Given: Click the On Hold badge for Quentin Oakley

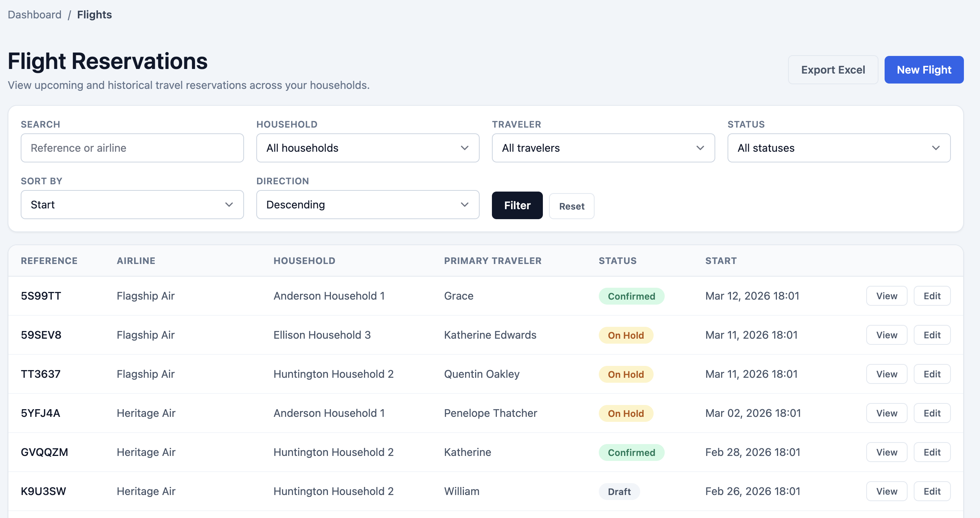Looking at the screenshot, I should point(625,374).
